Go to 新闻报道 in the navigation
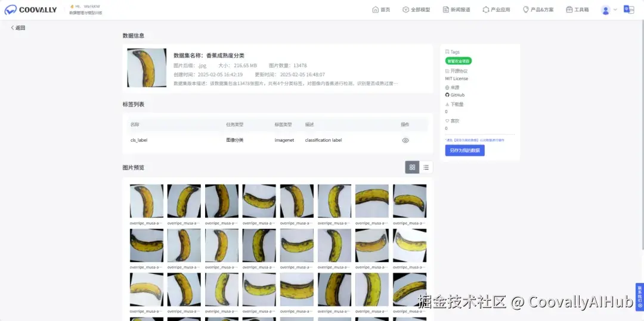 tap(456, 10)
